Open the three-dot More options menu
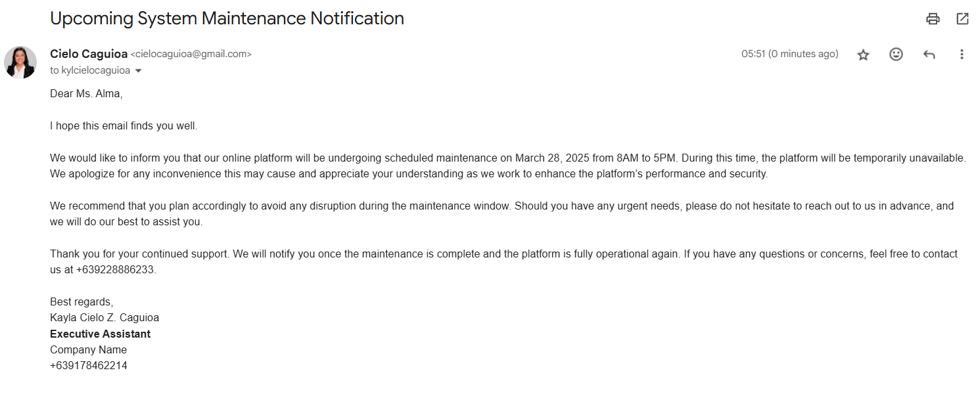980x402 pixels. pyautogui.click(x=962, y=55)
